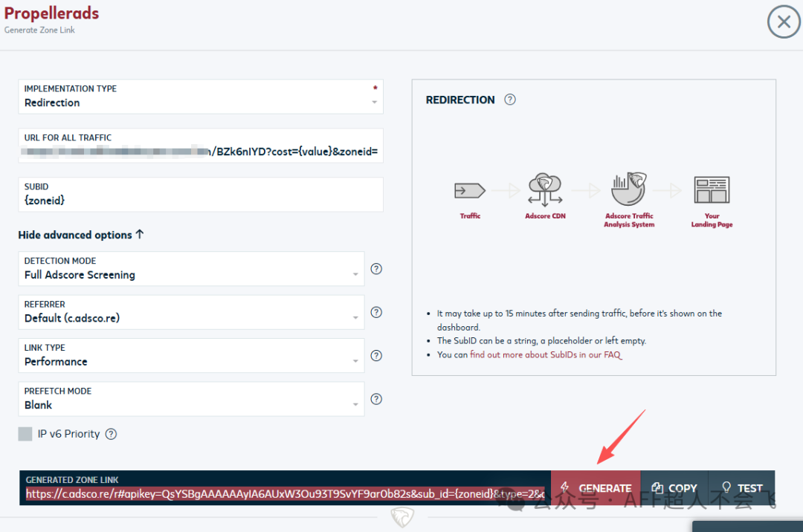Click the GENERATE button

coord(596,488)
